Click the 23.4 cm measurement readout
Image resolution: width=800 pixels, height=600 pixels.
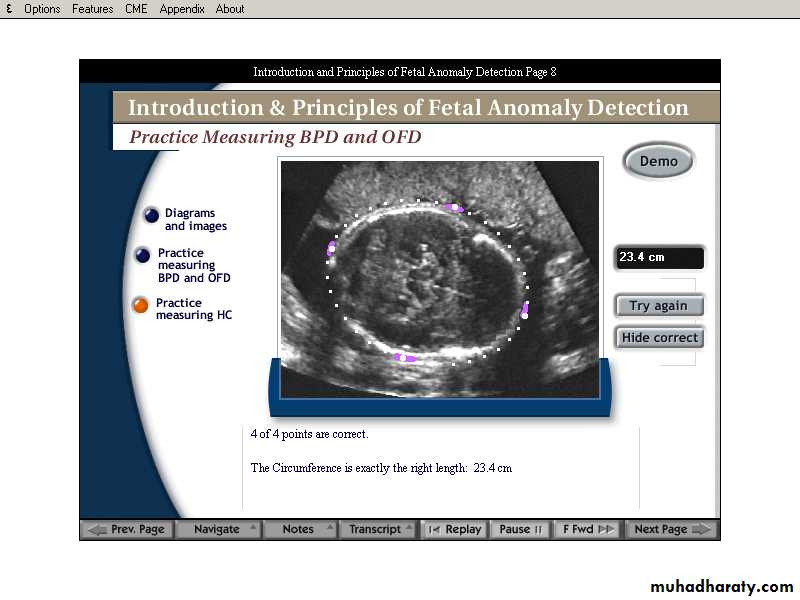[x=659, y=258]
